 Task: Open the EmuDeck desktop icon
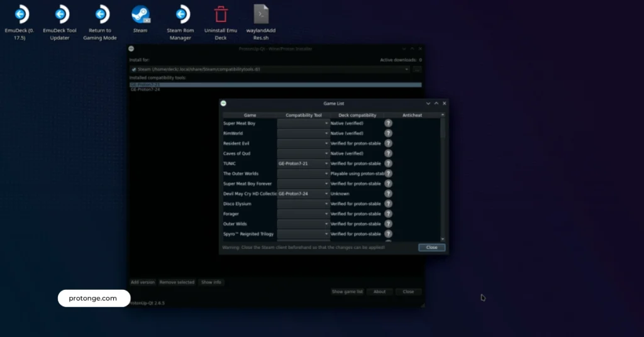coord(21,14)
